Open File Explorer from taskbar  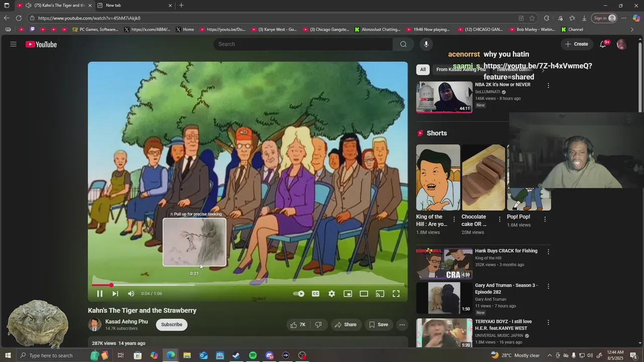pyautogui.click(x=187, y=355)
